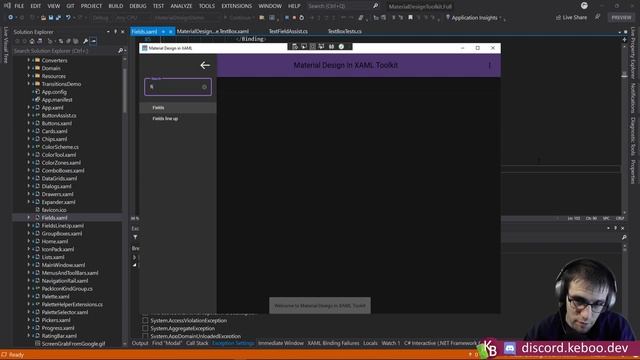Click the Save icon in Visual Studio toolbar
This screenshot has height=360, width=640.
click(x=51, y=18)
